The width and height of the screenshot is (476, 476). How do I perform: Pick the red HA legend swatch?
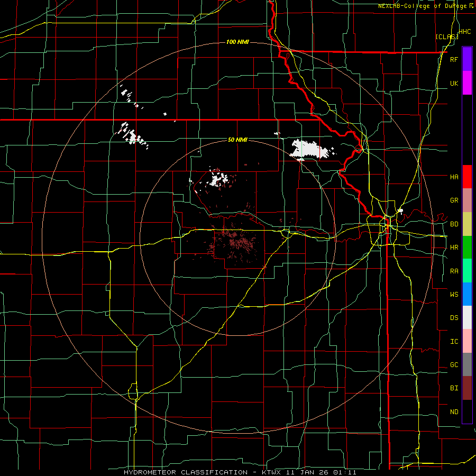click(x=467, y=177)
